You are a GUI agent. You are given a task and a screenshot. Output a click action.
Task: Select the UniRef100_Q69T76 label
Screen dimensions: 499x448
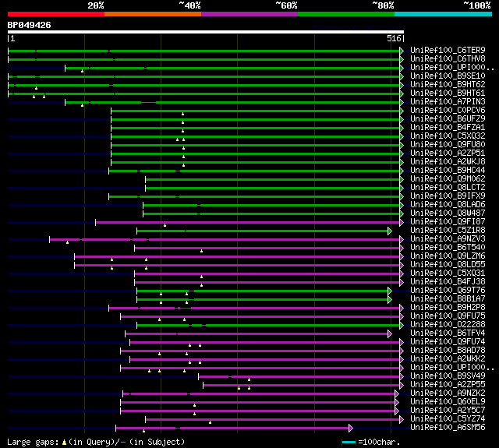pos(448,291)
